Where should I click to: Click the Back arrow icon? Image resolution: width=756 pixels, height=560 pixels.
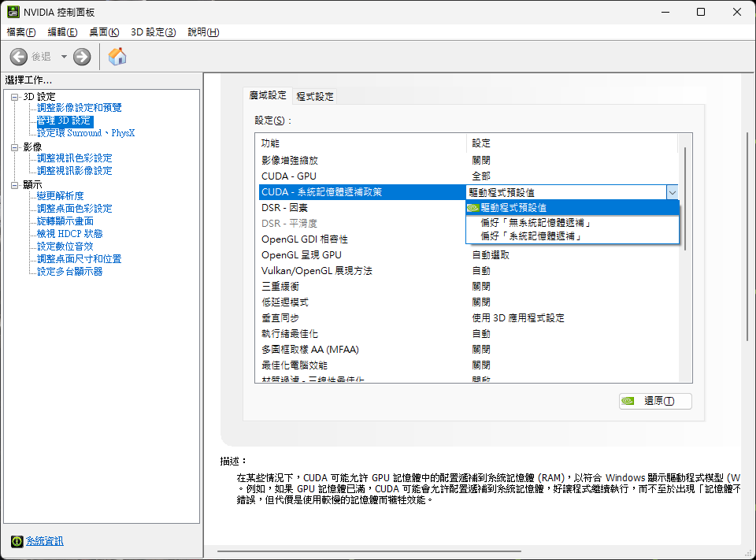[x=19, y=57]
